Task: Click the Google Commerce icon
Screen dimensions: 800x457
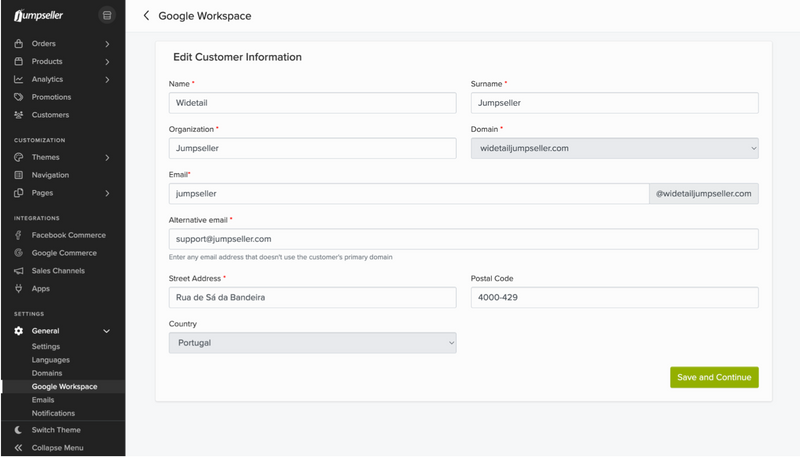Action: coord(19,253)
